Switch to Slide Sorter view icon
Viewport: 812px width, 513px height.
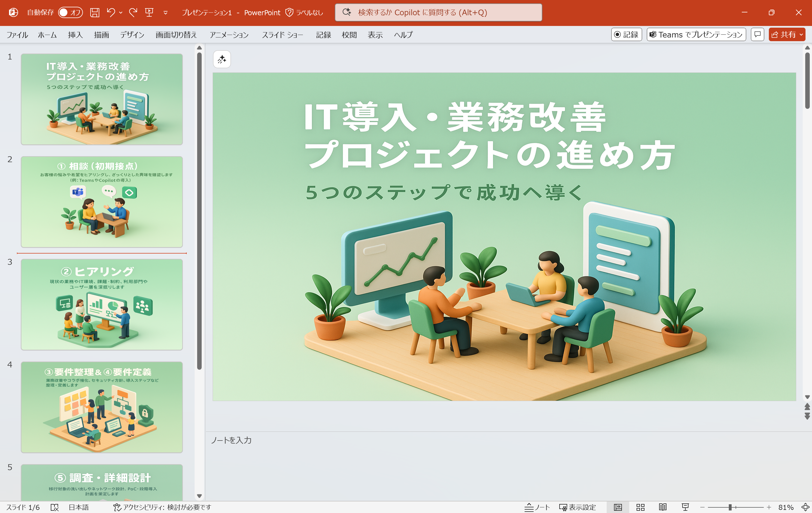point(640,507)
